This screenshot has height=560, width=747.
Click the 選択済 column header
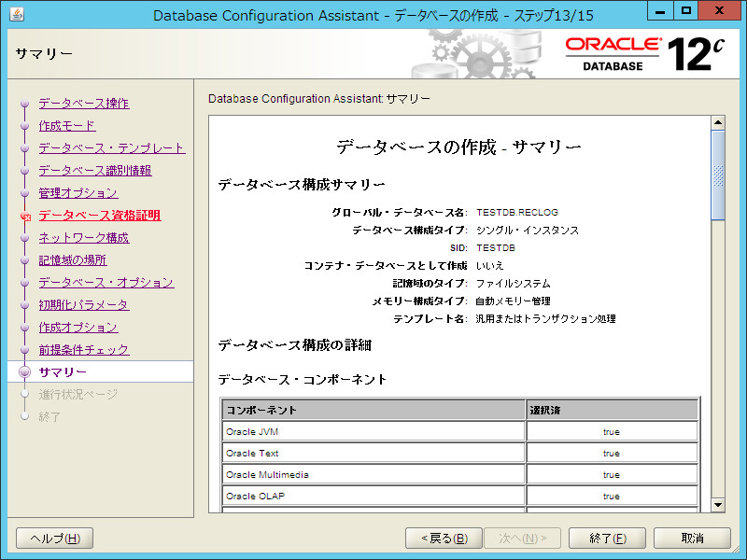pos(613,410)
